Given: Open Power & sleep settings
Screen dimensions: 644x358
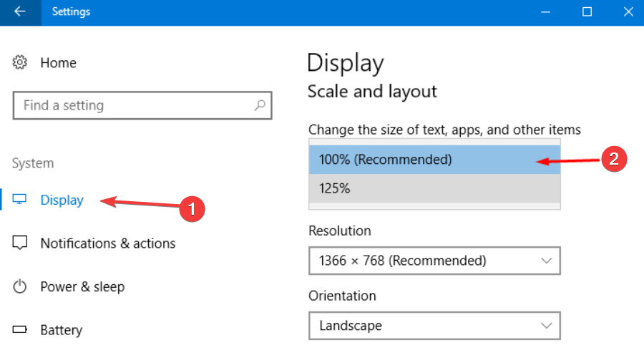Looking at the screenshot, I should 82,287.
